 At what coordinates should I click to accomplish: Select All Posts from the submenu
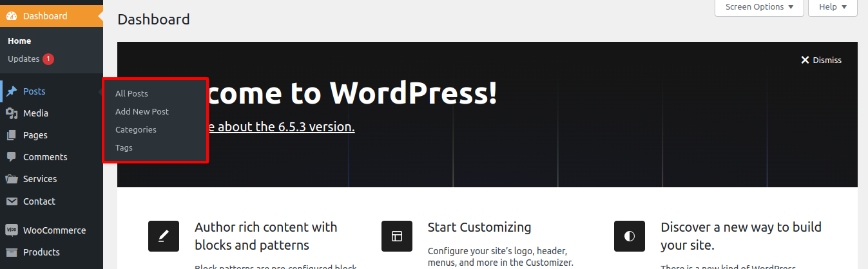click(131, 94)
